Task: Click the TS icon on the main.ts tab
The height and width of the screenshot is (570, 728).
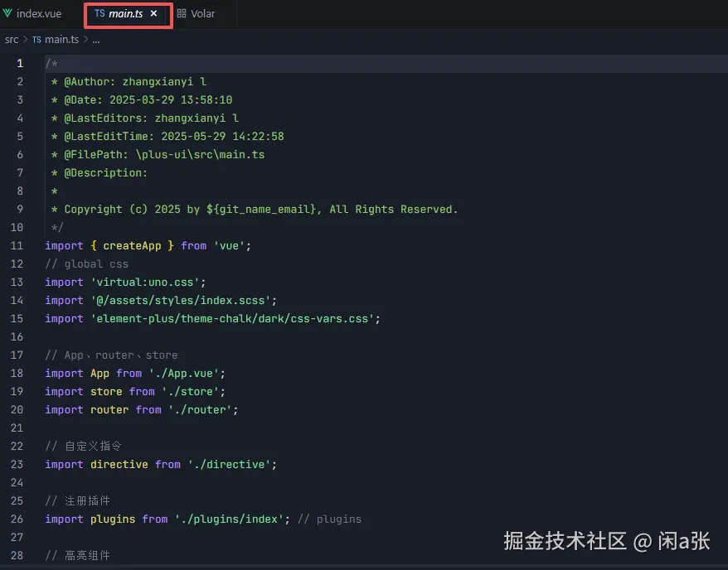Action: (x=100, y=13)
